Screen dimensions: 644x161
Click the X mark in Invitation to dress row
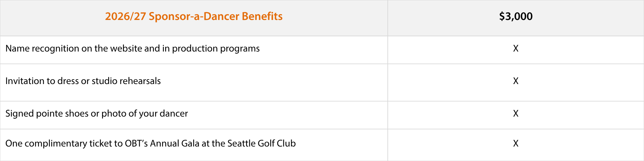click(x=516, y=81)
